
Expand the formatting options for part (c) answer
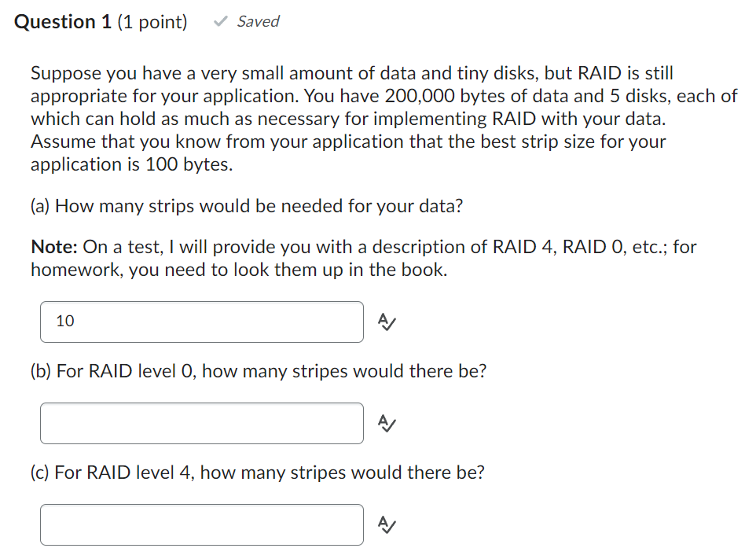click(386, 524)
